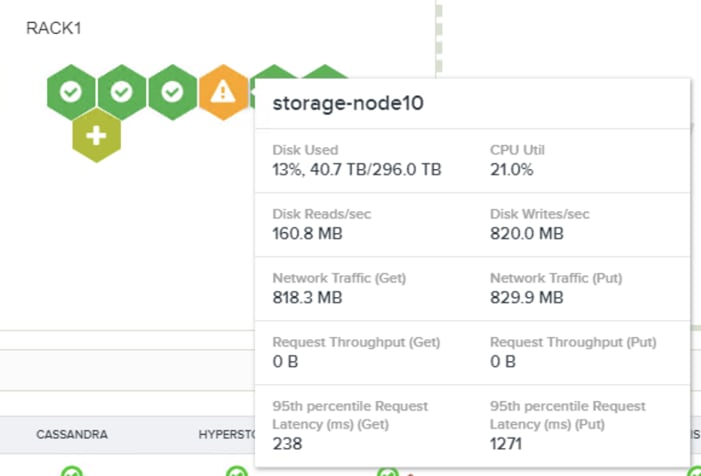701x476 pixels.
Task: Click the CASSANDRA column header
Action: [x=72, y=434]
